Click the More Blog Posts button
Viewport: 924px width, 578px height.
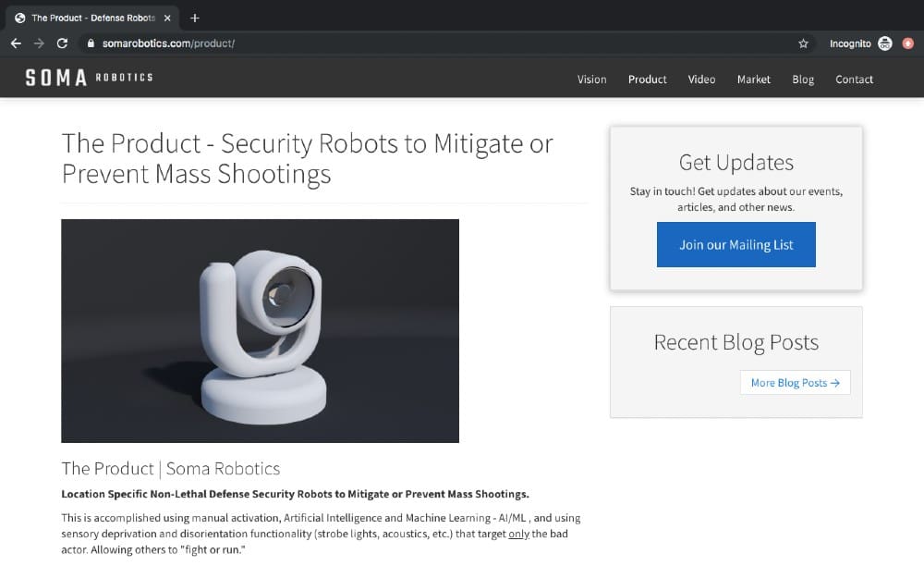click(x=795, y=383)
